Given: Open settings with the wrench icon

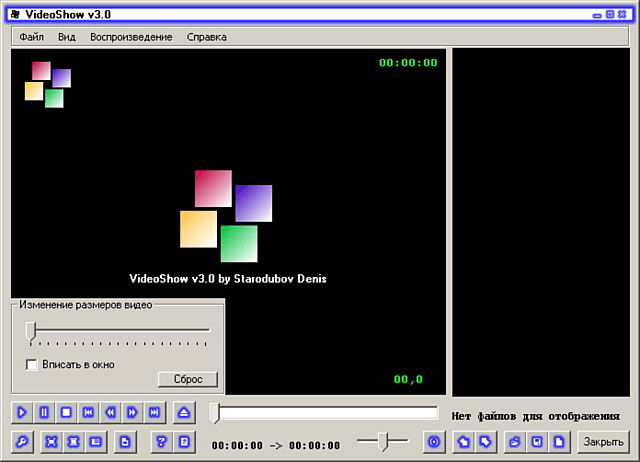Looking at the screenshot, I should [x=22, y=441].
